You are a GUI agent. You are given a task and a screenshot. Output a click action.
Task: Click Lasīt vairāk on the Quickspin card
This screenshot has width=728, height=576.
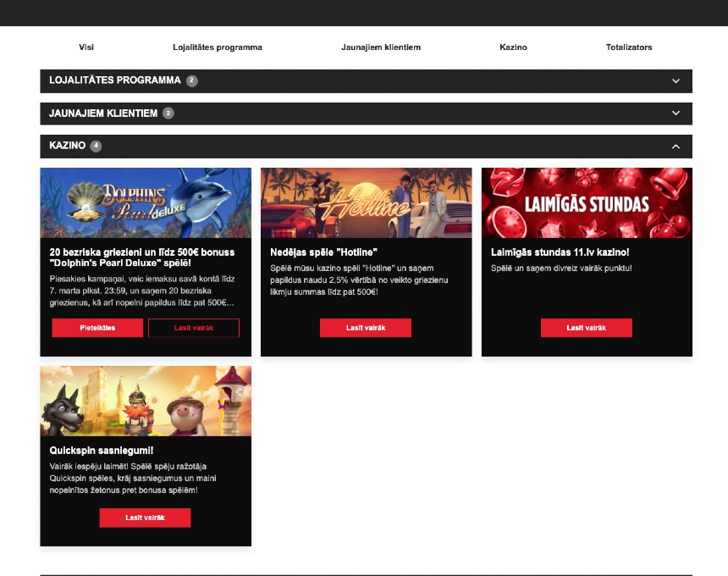click(x=145, y=518)
